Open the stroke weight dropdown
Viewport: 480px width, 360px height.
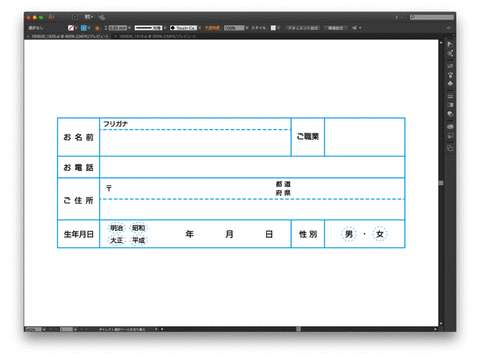tap(129, 28)
